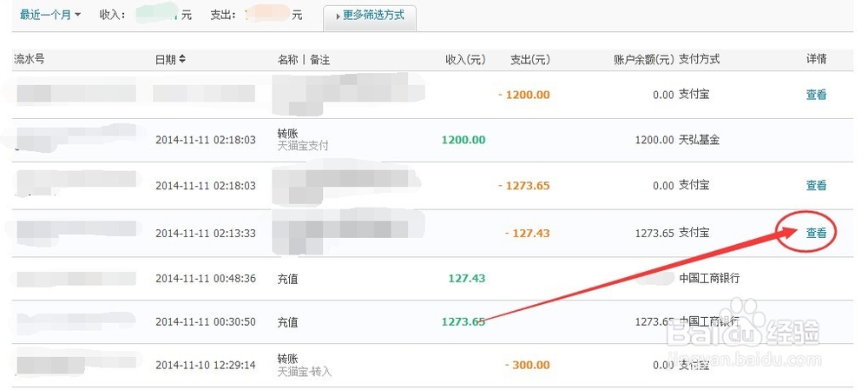The height and width of the screenshot is (390, 868).
Task: Click the 1200.00 income amount
Action: click(x=464, y=140)
